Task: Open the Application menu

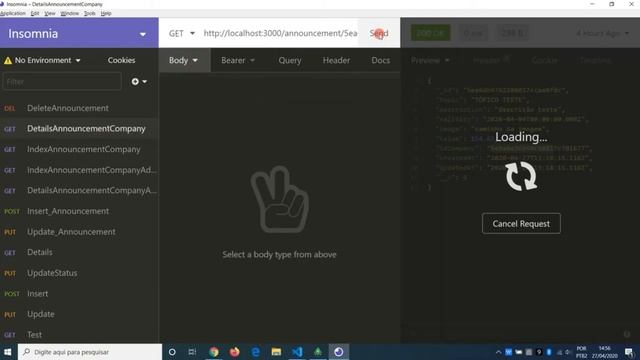Action: tap(13, 13)
